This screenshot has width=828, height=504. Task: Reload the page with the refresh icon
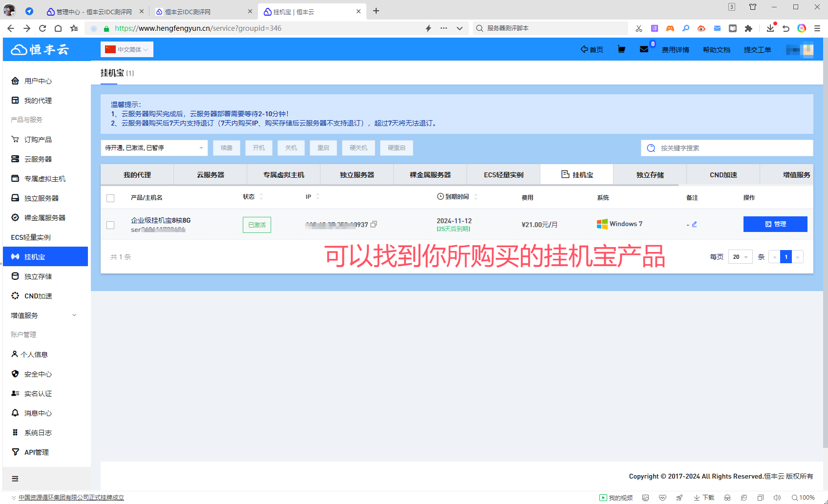[x=42, y=28]
